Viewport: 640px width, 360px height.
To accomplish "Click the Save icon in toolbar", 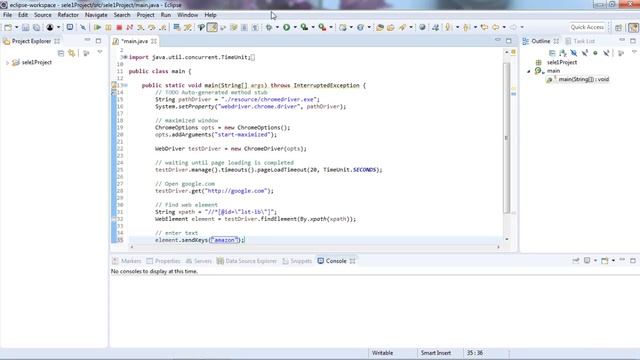I will (25, 27).
